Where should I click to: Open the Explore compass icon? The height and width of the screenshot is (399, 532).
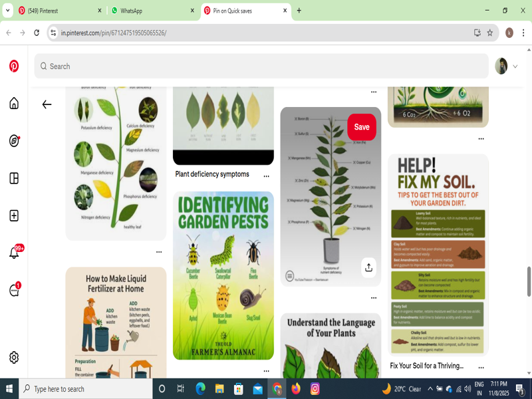click(x=14, y=140)
